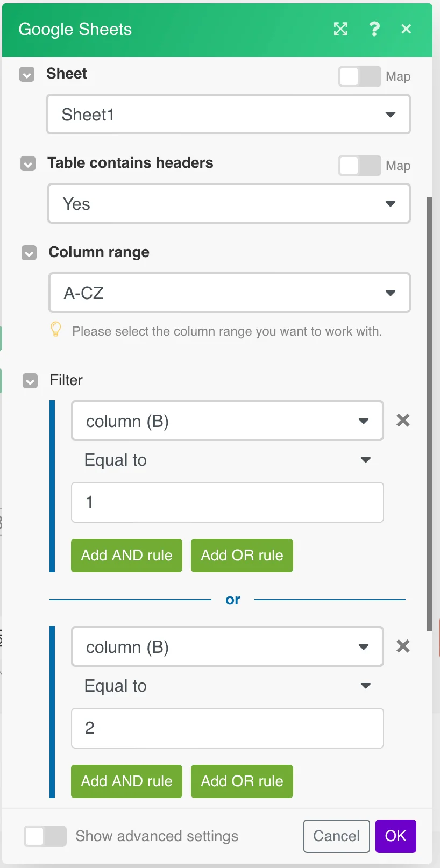Open the Yes headers dropdown

point(229,203)
